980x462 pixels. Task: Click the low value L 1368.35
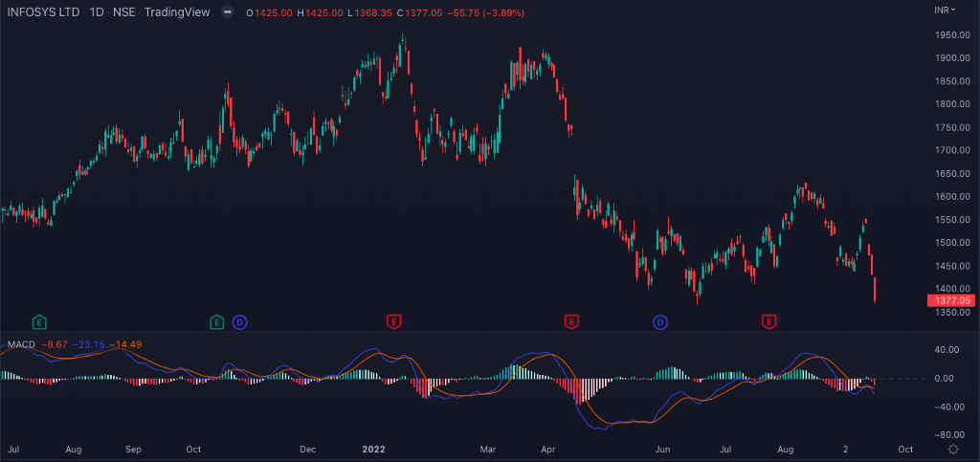click(372, 12)
